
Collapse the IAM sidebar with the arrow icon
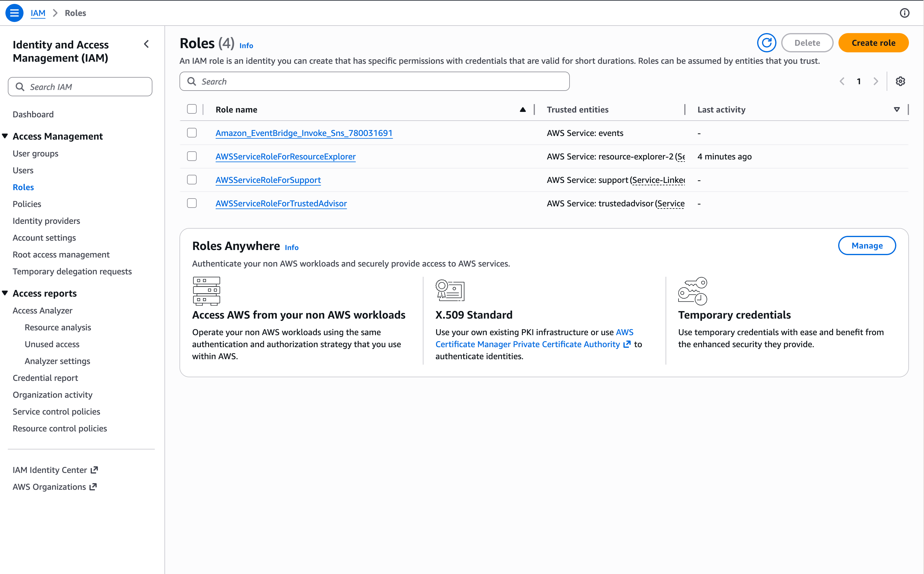(147, 44)
